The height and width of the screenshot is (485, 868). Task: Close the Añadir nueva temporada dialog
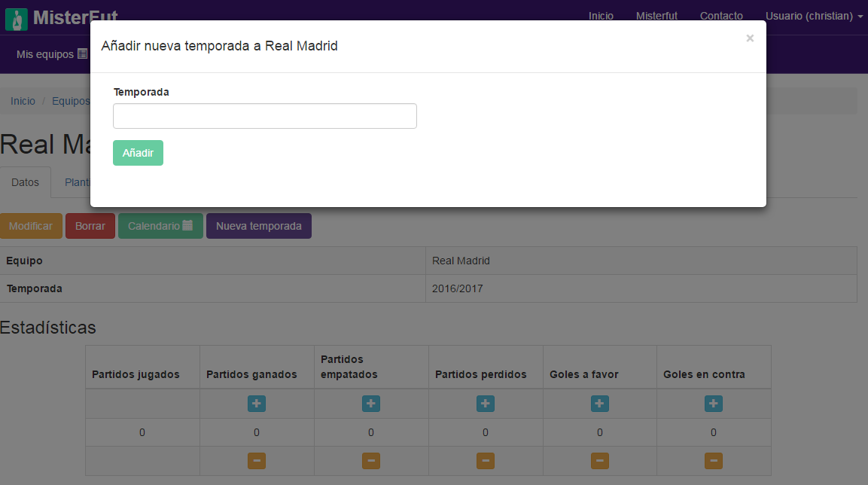click(x=750, y=38)
